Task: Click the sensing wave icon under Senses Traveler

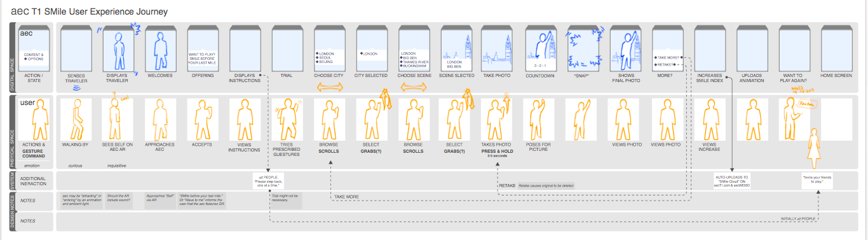Action: (76, 88)
